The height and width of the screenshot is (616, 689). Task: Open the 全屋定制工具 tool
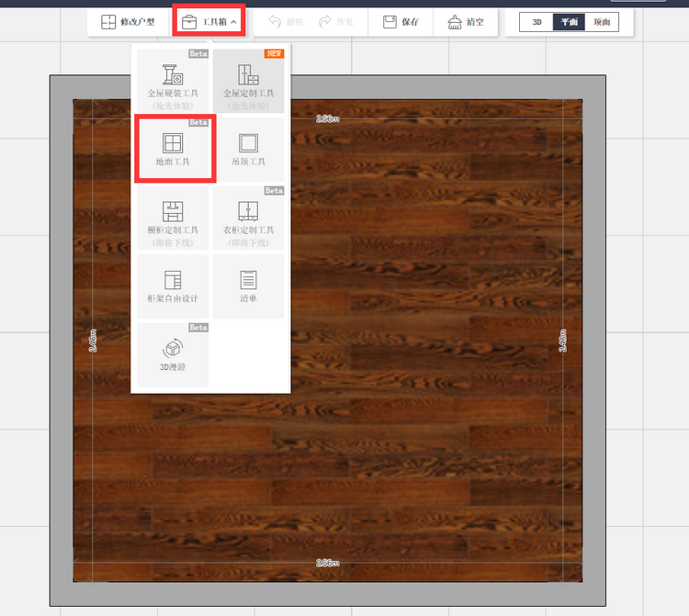click(x=249, y=81)
